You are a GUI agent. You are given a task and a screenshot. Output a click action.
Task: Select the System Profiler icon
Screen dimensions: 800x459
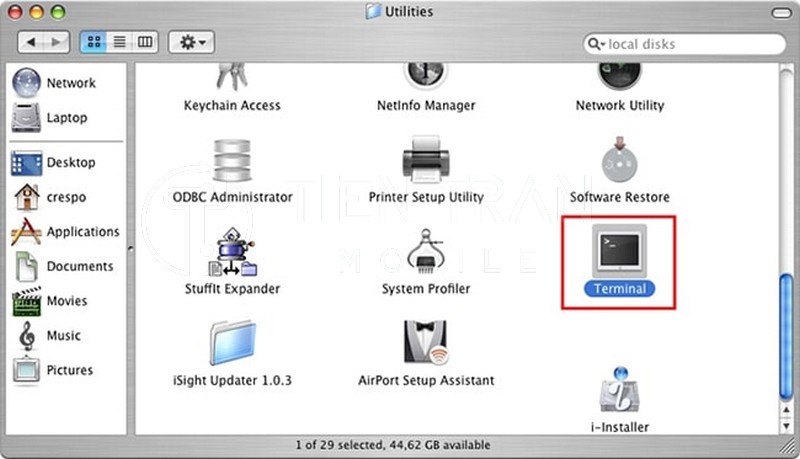pos(426,251)
